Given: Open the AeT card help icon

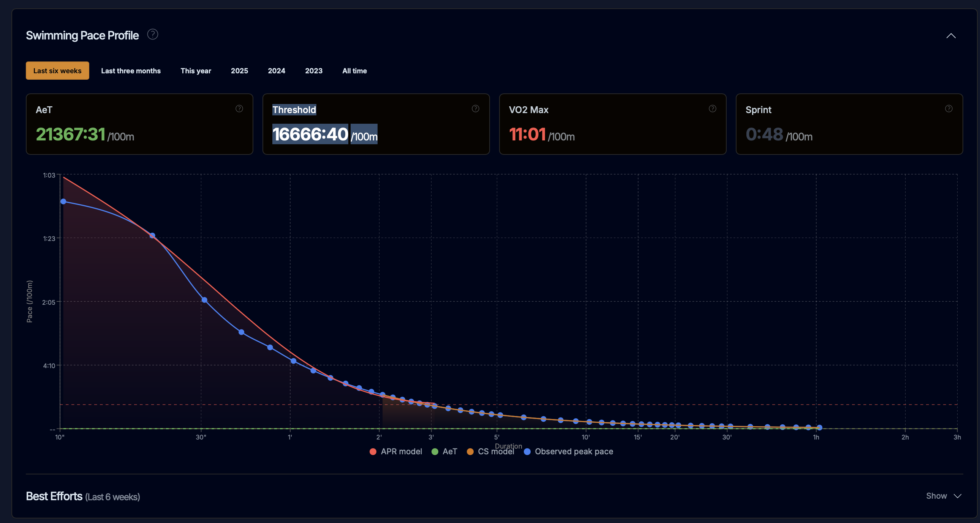Looking at the screenshot, I should coord(239,109).
